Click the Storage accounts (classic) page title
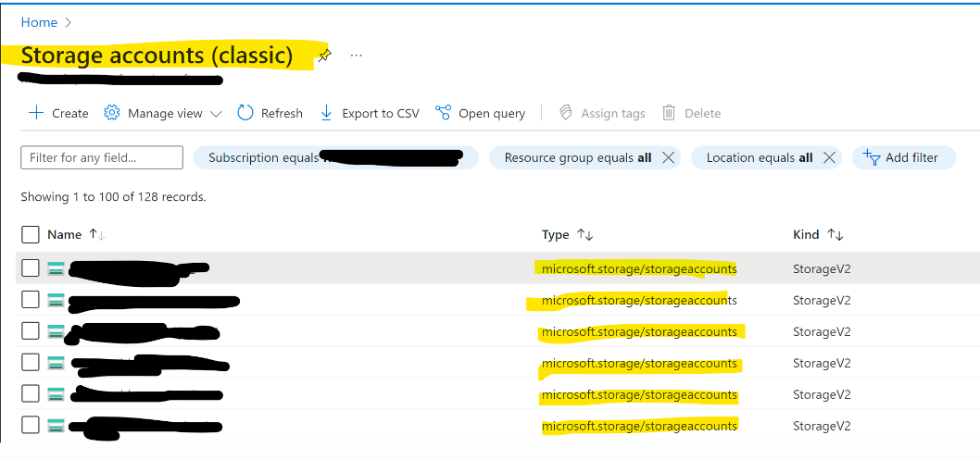The image size is (980, 460). tap(157, 56)
